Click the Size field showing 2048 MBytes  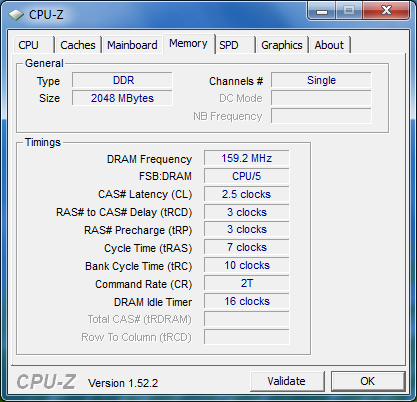tap(122, 98)
